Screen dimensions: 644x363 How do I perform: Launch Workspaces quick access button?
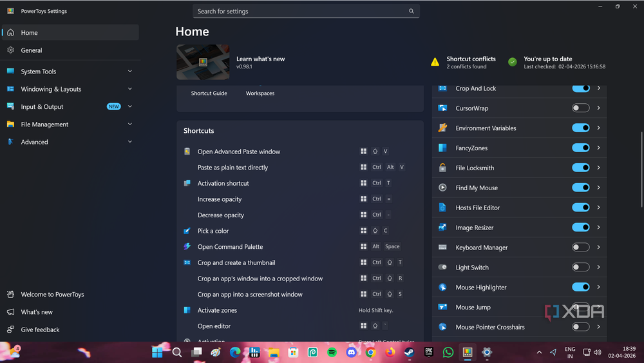pyautogui.click(x=260, y=93)
